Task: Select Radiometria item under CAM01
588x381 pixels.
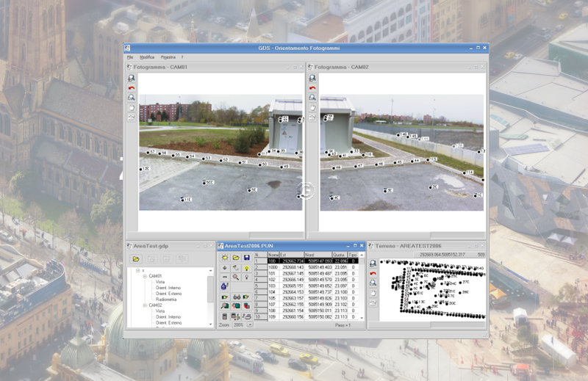Action: tap(165, 300)
